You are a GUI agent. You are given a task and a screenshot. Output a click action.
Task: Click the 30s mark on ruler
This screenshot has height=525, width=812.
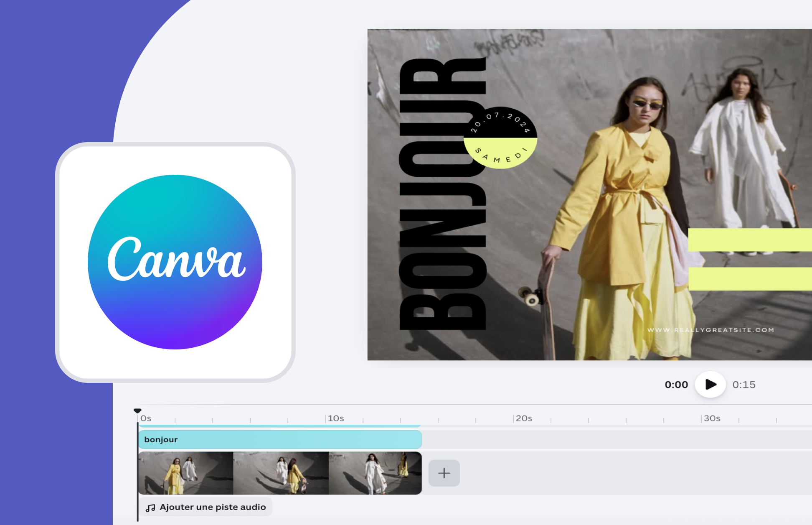point(711,418)
